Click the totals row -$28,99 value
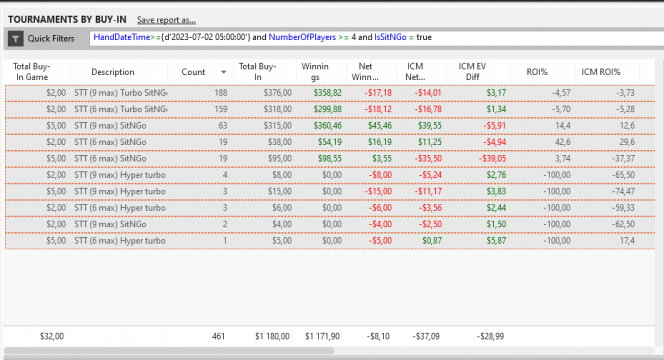Viewport: 664px width, 360px height. tap(490, 336)
